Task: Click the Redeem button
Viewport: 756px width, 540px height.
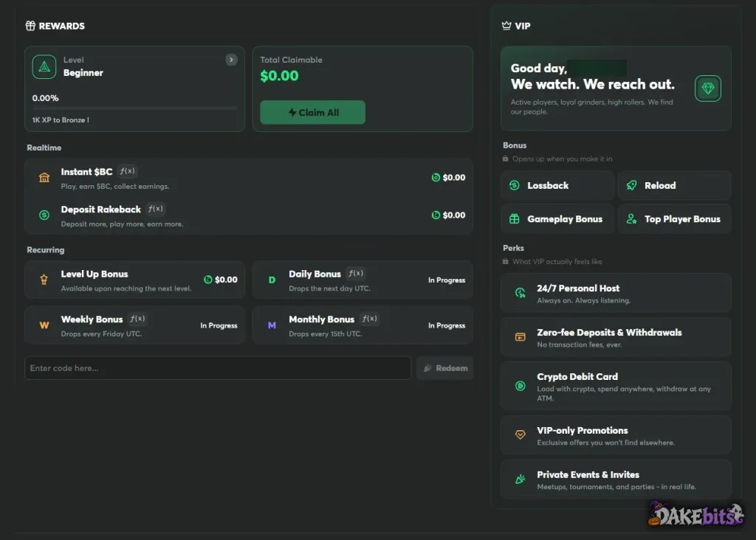Action: 445,368
